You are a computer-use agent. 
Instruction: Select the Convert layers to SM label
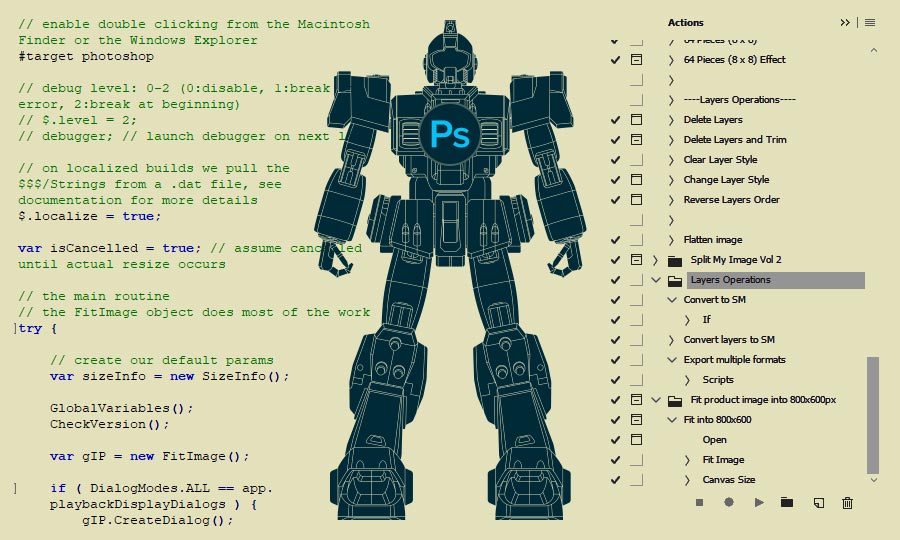729,340
